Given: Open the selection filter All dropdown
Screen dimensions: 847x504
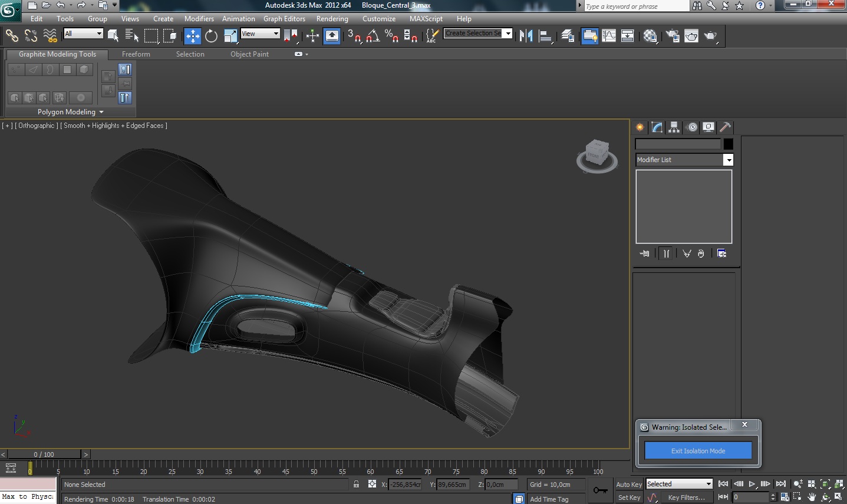Looking at the screenshot, I should pyautogui.click(x=83, y=34).
